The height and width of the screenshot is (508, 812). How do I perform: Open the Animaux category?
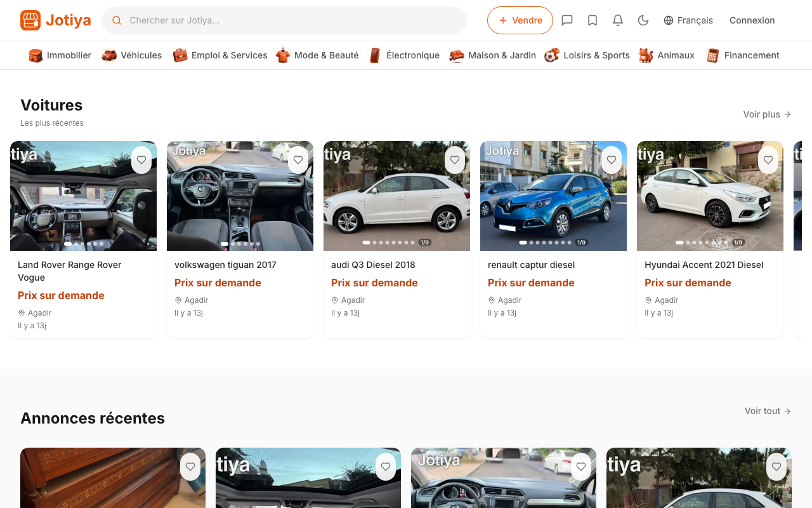pyautogui.click(x=667, y=55)
